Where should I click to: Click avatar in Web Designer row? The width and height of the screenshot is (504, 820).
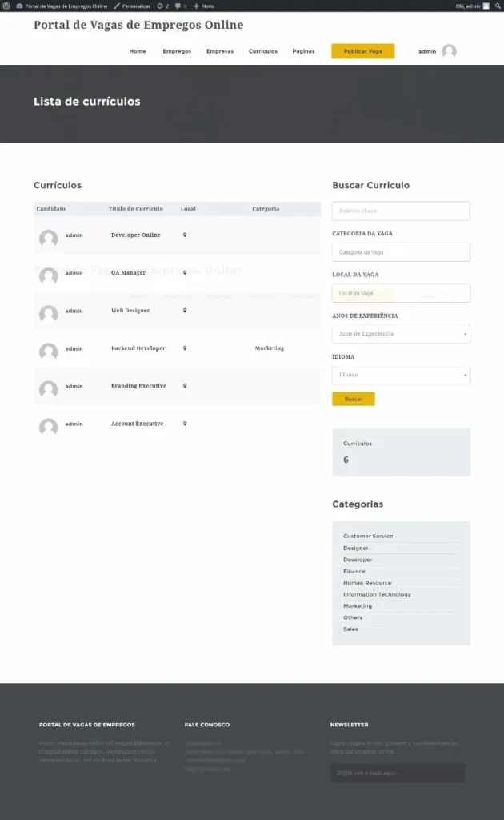point(49,313)
